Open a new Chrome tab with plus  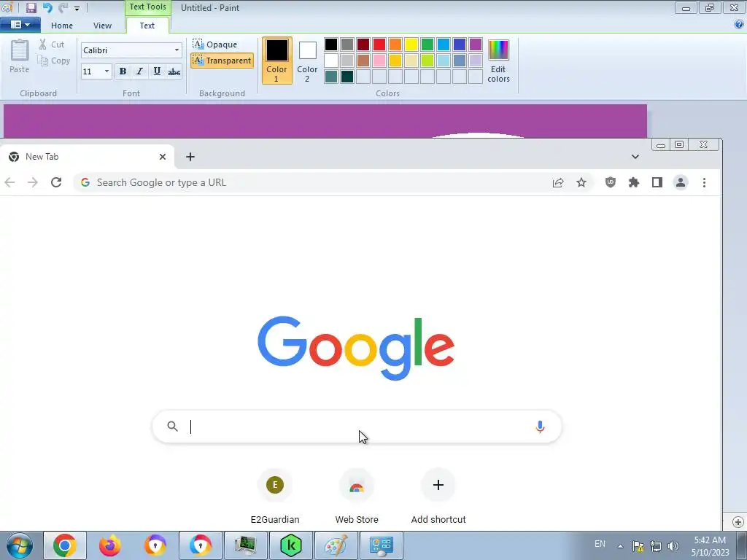190,157
